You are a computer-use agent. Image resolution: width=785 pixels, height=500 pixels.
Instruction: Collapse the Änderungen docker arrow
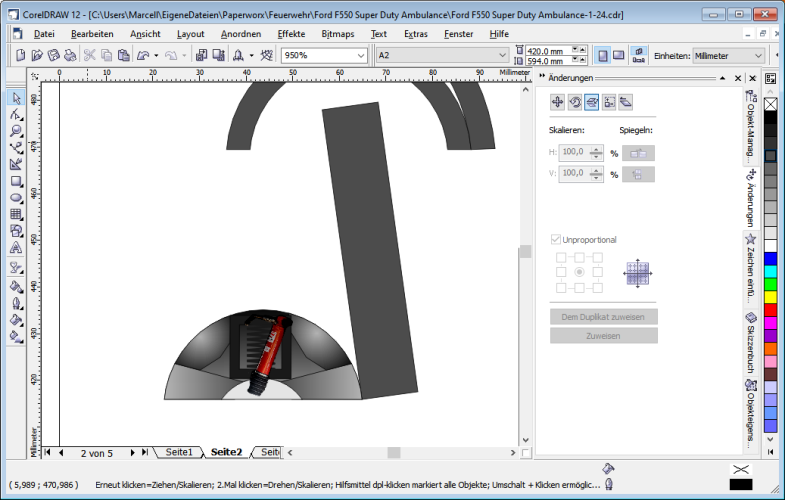[x=722, y=78]
